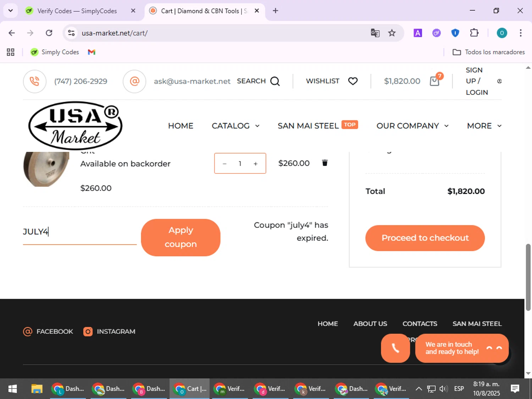Go forward to the next page

coord(30,33)
